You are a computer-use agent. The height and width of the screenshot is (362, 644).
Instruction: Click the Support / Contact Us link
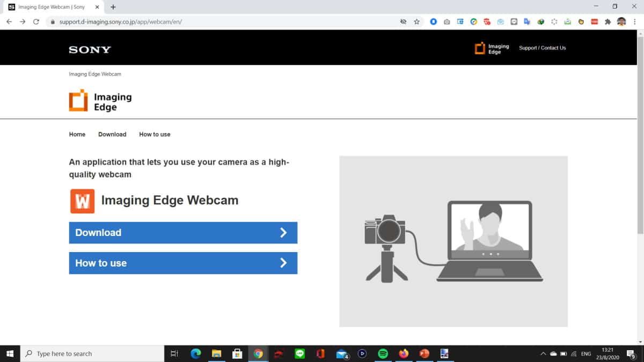[x=542, y=48]
